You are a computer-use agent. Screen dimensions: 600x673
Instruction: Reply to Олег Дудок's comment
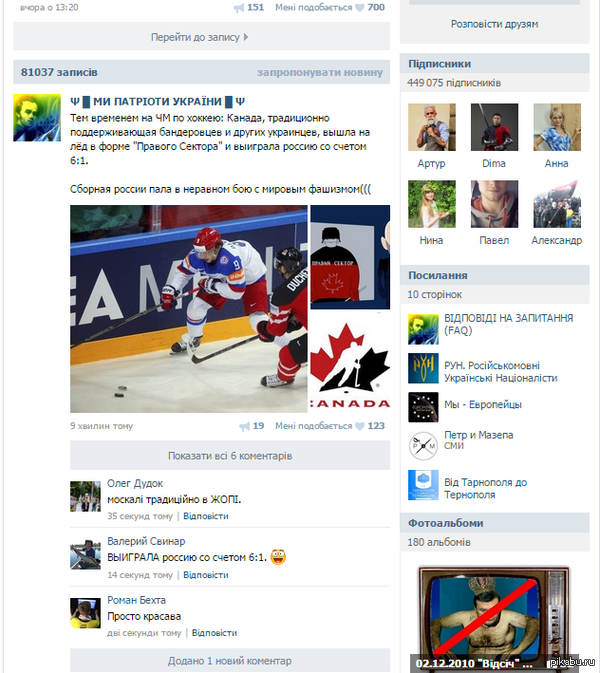click(206, 516)
